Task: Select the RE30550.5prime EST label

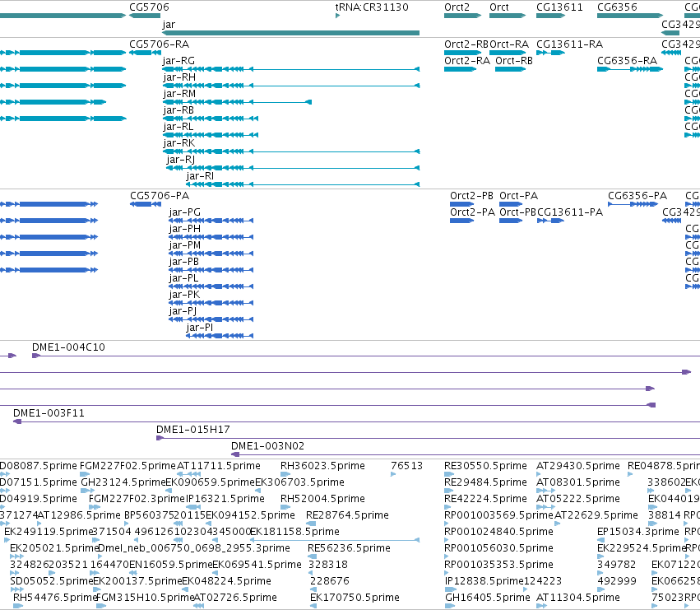Action: point(485,466)
